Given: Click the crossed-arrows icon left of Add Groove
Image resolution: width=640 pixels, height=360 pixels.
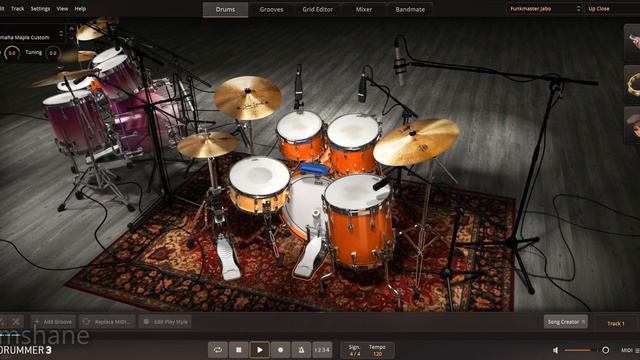Looking at the screenshot, I should pyautogui.click(x=16, y=322).
